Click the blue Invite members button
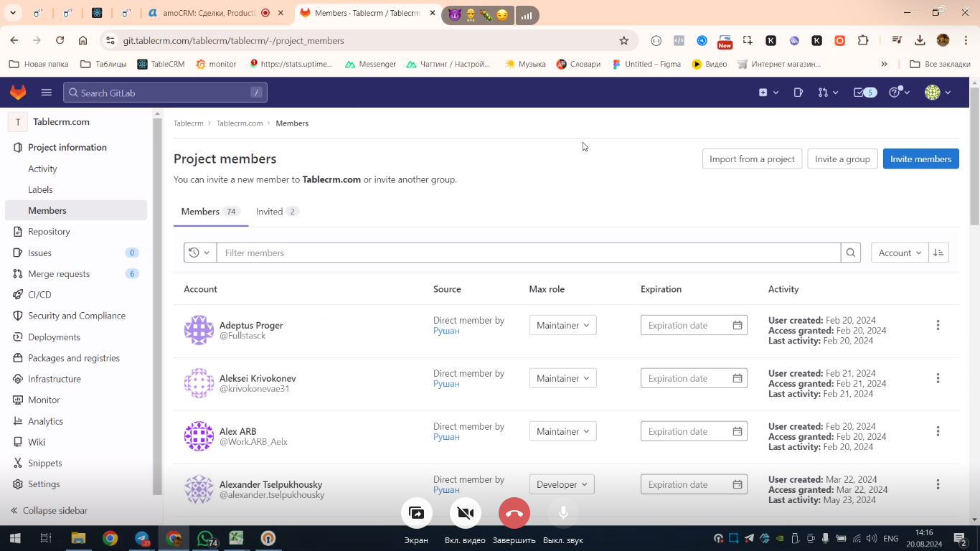The height and width of the screenshot is (551, 980). [920, 159]
